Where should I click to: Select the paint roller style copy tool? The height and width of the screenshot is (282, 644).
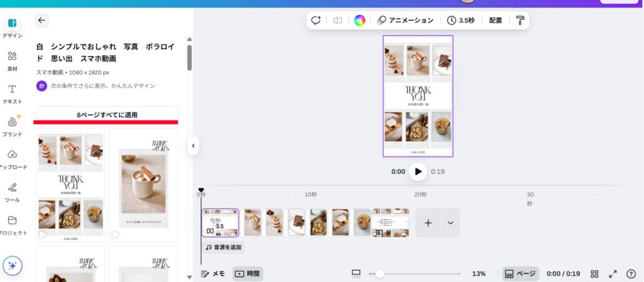pyautogui.click(x=520, y=21)
